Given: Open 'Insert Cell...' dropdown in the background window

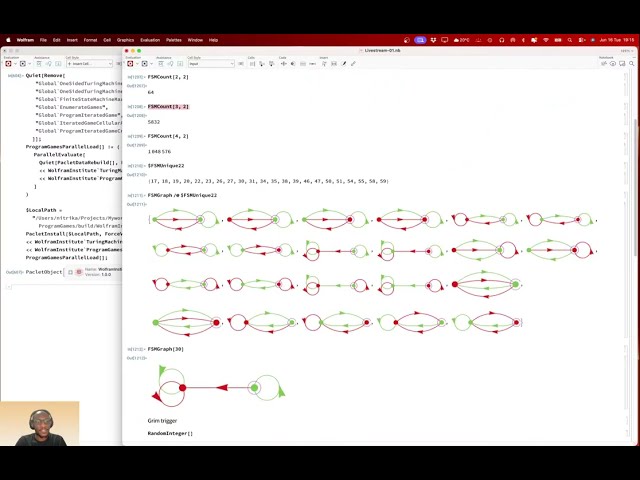Looking at the screenshot, I should pos(89,64).
